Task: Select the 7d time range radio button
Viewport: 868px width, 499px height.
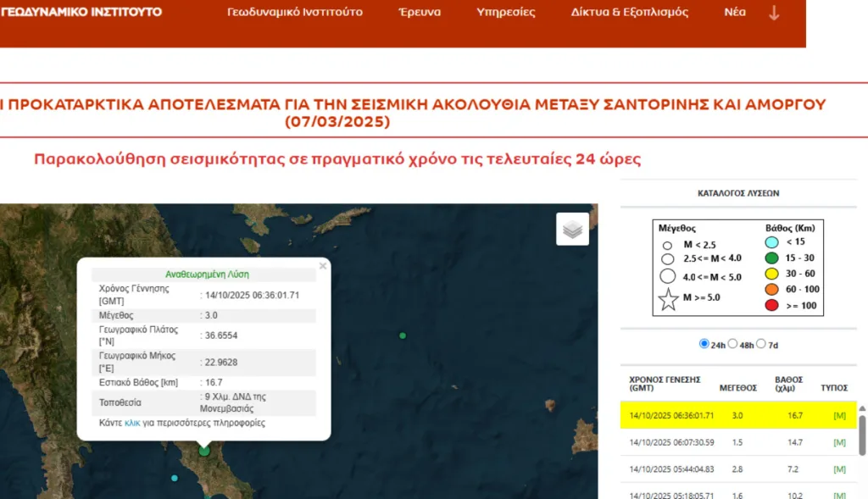Action: tap(760, 344)
